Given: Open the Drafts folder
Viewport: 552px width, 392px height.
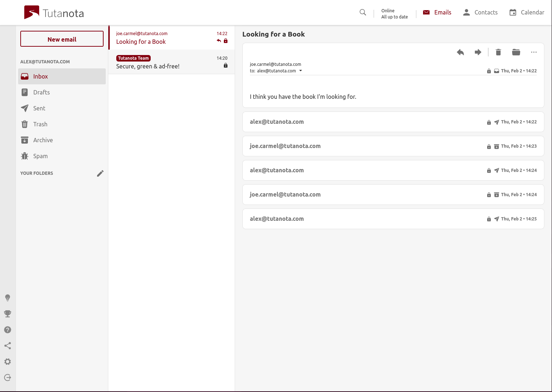Looking at the screenshot, I should click(42, 92).
